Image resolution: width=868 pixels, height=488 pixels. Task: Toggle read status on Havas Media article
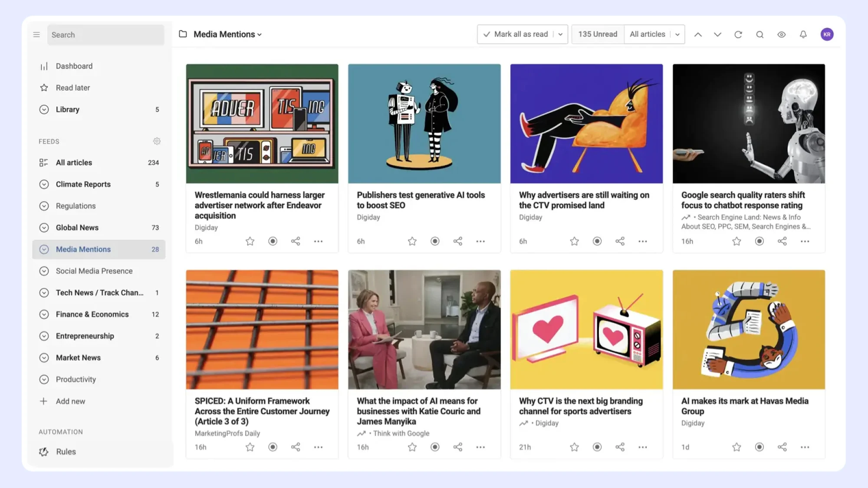(759, 447)
